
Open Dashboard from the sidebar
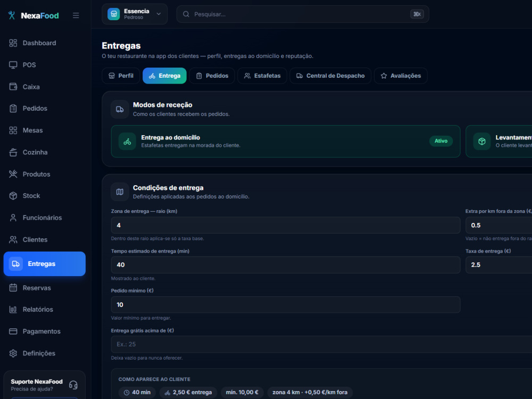pos(45,43)
